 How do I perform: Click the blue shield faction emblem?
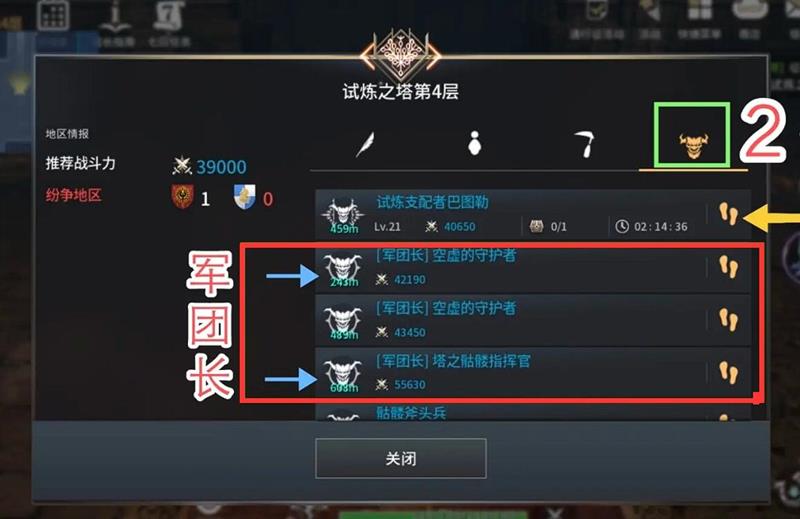click(245, 197)
